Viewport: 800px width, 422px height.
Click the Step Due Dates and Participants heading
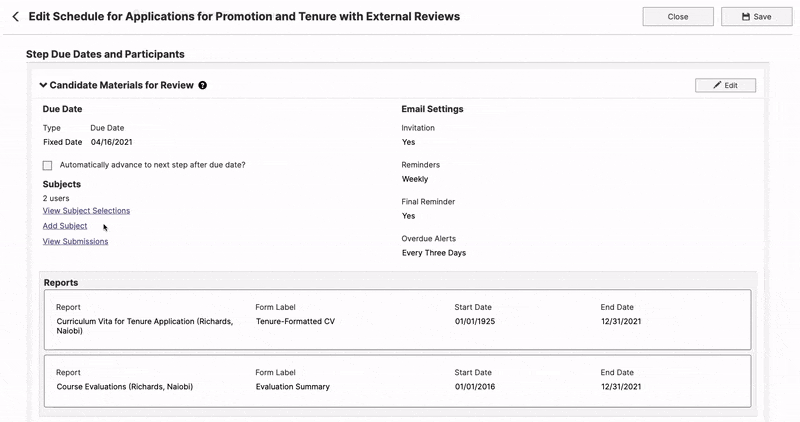coord(105,54)
